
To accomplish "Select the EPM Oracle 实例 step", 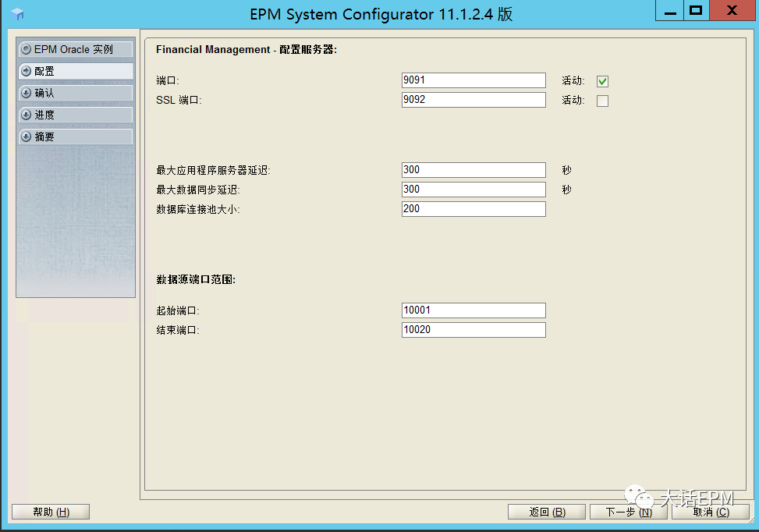I will tap(76, 49).
